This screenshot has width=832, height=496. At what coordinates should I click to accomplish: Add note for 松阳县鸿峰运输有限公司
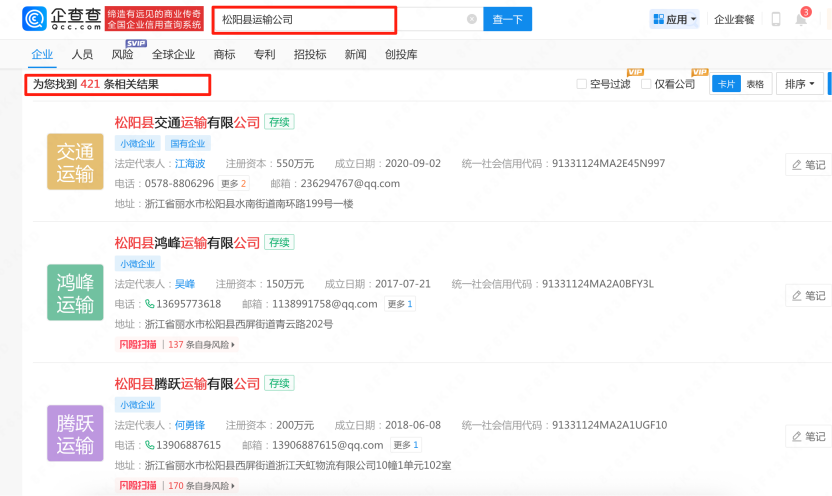(x=808, y=295)
